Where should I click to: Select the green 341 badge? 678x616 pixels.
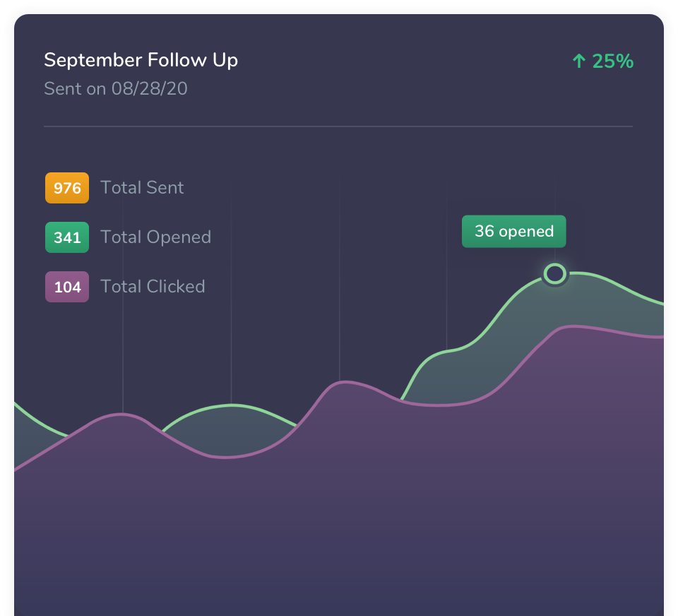click(67, 237)
